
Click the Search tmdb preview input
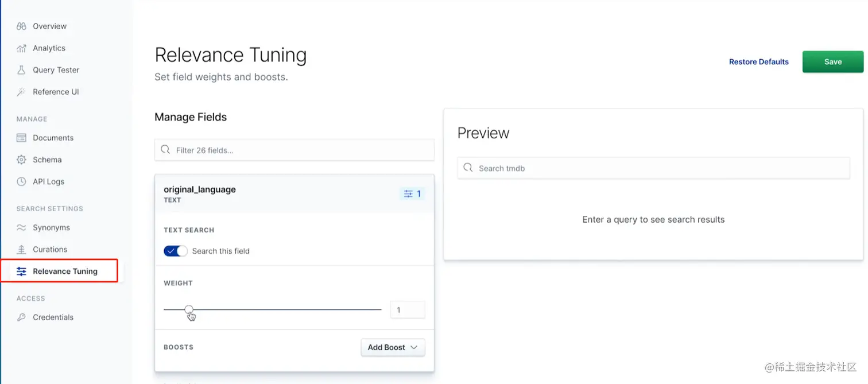[x=653, y=168]
